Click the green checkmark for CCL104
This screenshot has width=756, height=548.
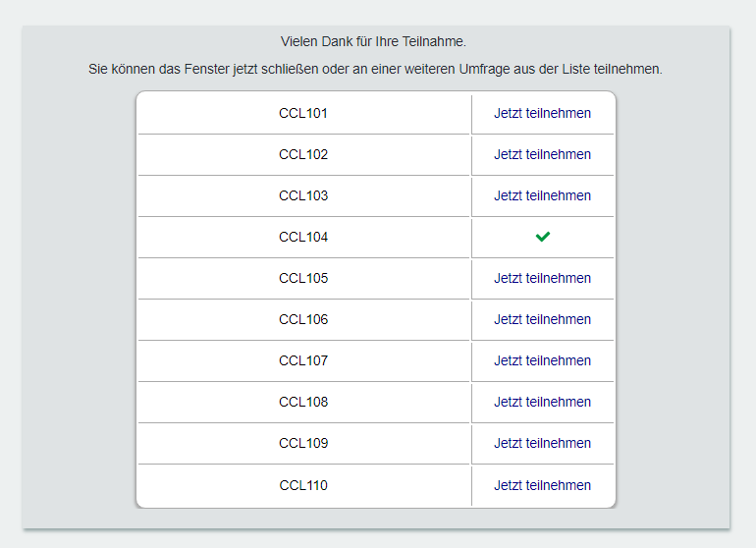(543, 237)
